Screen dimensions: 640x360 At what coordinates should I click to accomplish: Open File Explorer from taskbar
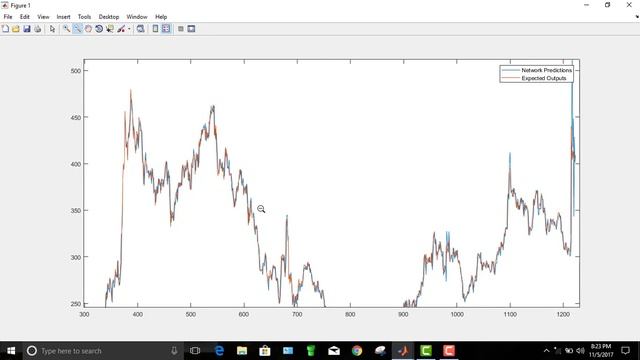pos(242,351)
